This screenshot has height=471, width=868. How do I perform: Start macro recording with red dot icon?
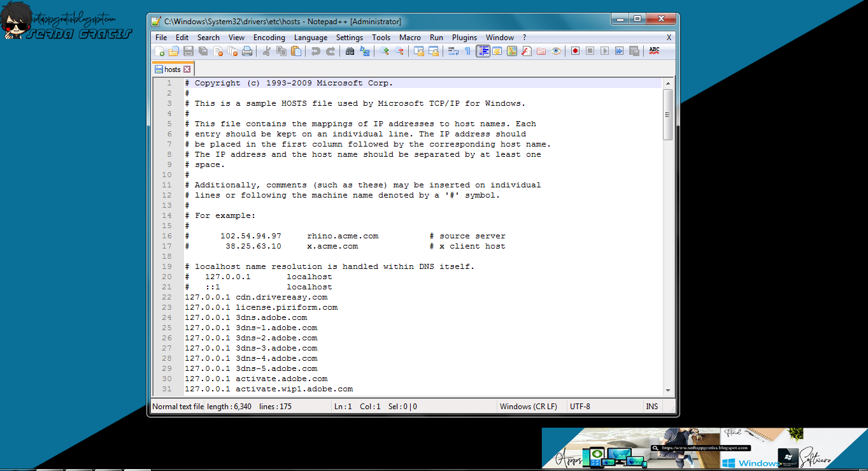575,51
